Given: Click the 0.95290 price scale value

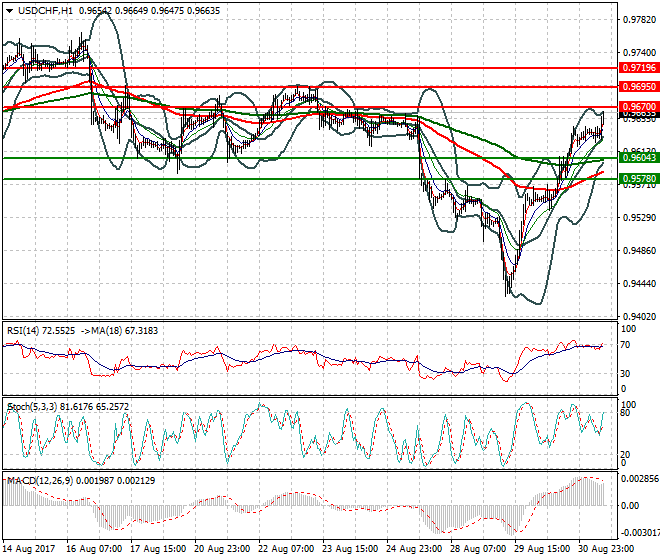Looking at the screenshot, I should (x=639, y=218).
